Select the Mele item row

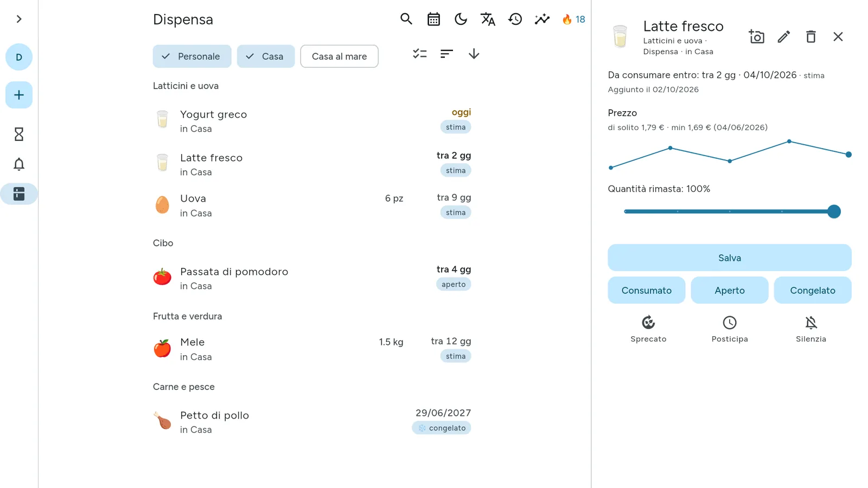[312, 349]
